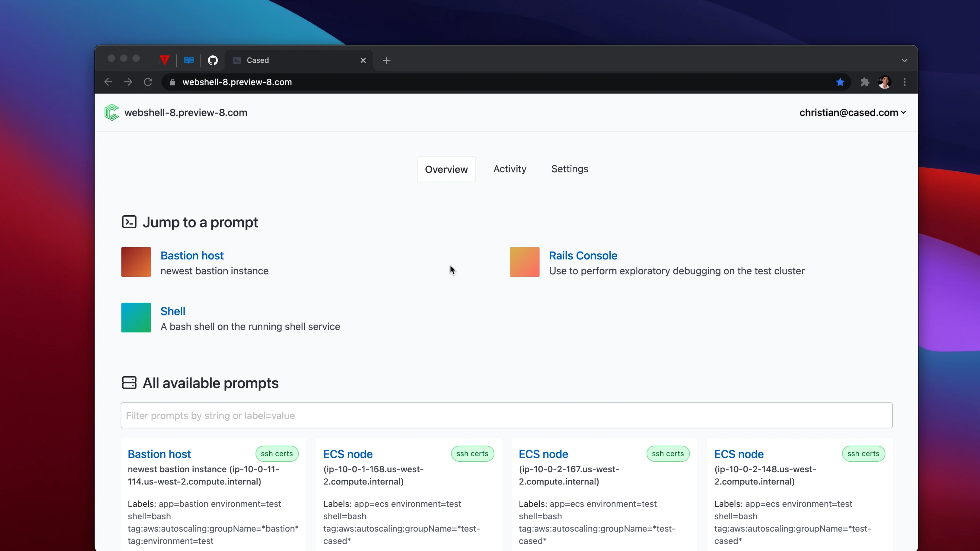
Task: Open the blue book pinned tab
Action: point(189,60)
